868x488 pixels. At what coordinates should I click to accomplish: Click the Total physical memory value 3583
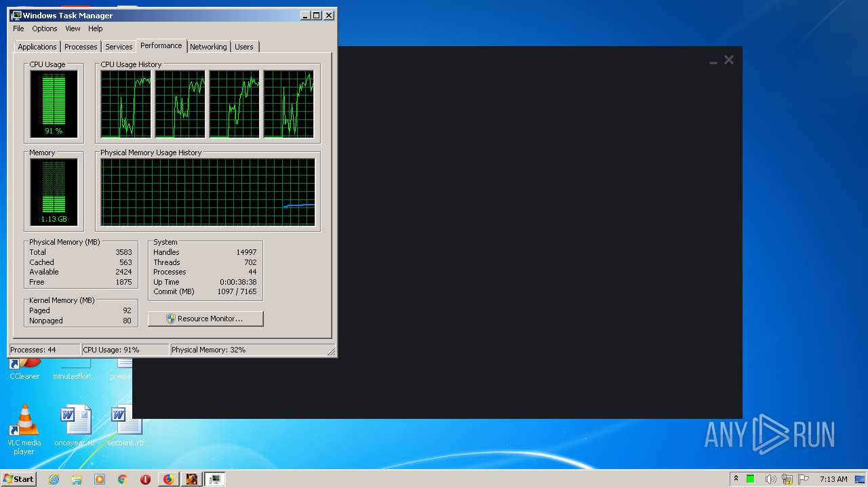123,252
